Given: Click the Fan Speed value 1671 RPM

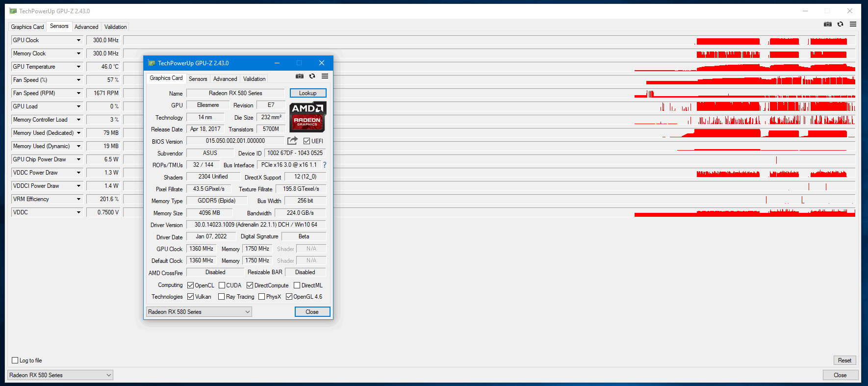Looking at the screenshot, I should click(x=103, y=93).
